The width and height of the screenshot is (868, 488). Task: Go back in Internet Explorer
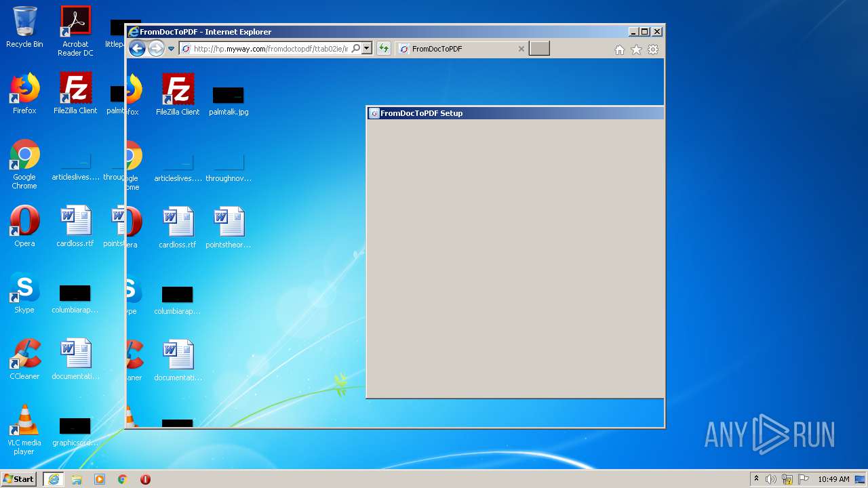click(x=137, y=48)
